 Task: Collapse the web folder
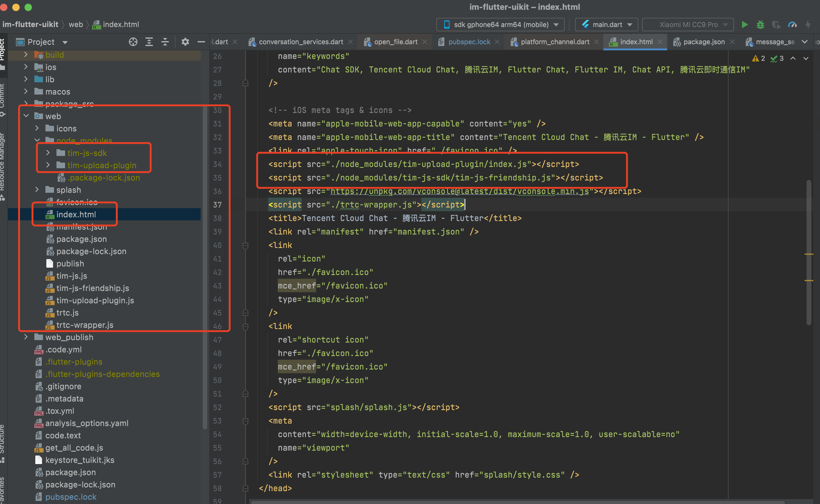(x=26, y=116)
